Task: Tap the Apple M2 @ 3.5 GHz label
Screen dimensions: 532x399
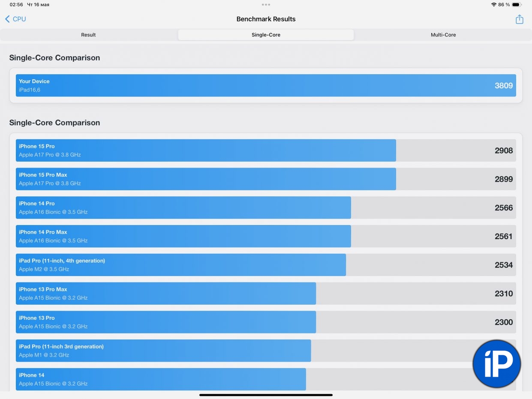Action: coord(44,269)
